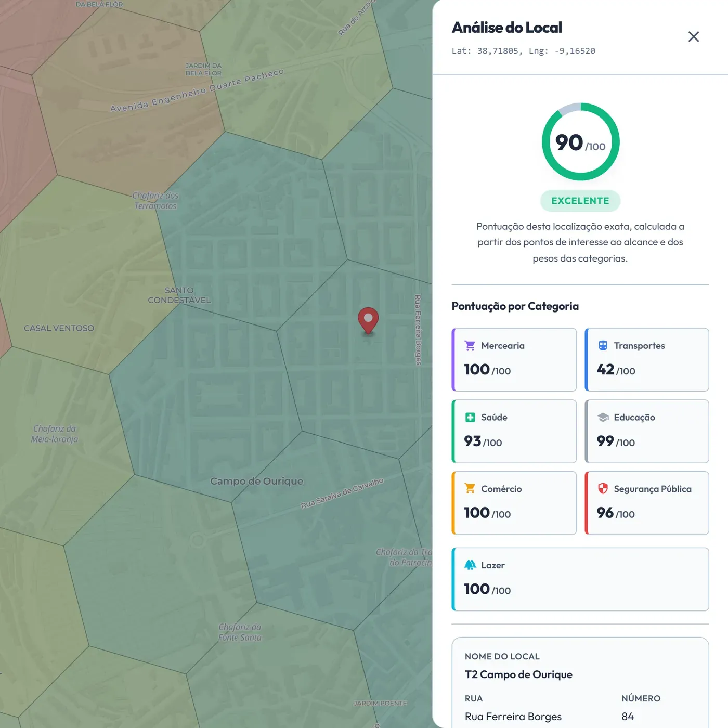Click the CASAL VENTOSO map label
The image size is (728, 728).
point(59,328)
